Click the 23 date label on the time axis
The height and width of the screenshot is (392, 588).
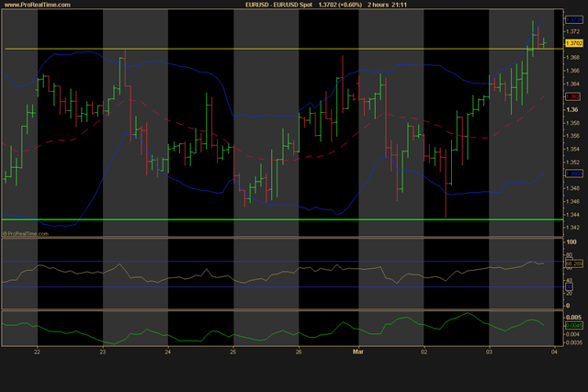click(102, 352)
